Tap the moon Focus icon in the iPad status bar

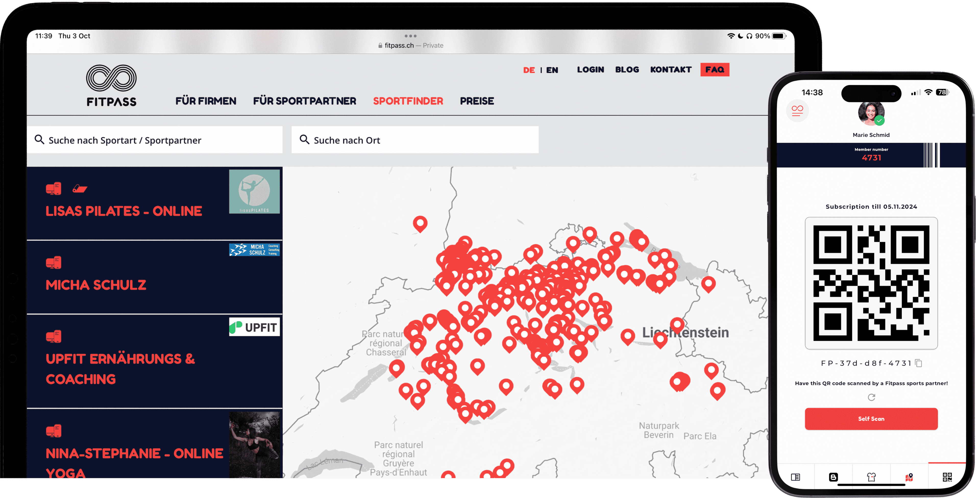(x=740, y=36)
